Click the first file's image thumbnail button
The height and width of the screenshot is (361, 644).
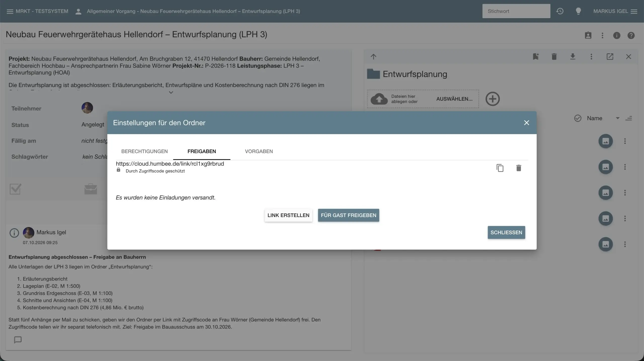606,141
